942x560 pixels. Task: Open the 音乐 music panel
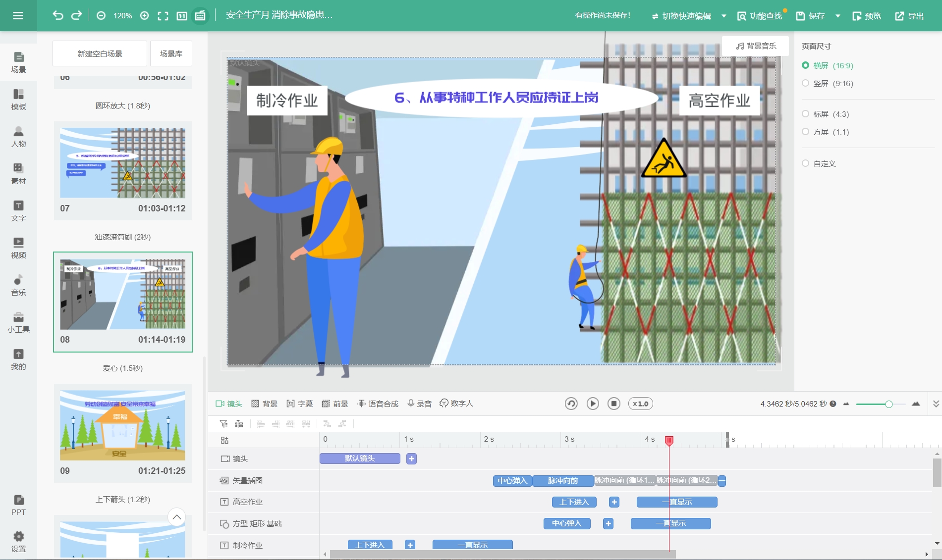[18, 285]
